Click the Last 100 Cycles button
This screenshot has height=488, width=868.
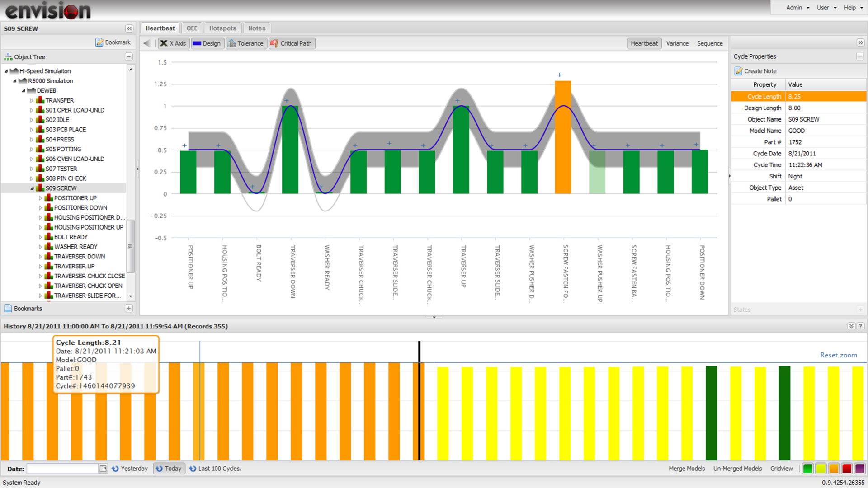[x=215, y=469]
